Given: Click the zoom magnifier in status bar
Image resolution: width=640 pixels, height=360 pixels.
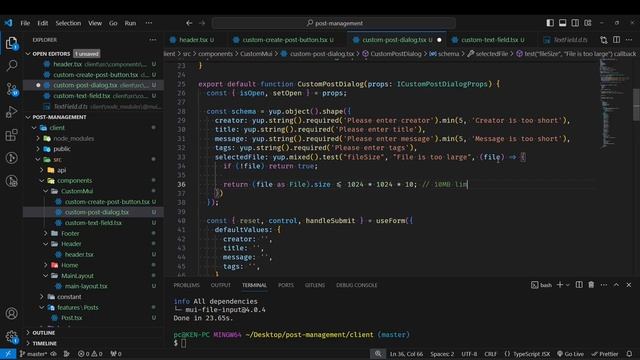Looking at the screenshot, I should point(378,354).
